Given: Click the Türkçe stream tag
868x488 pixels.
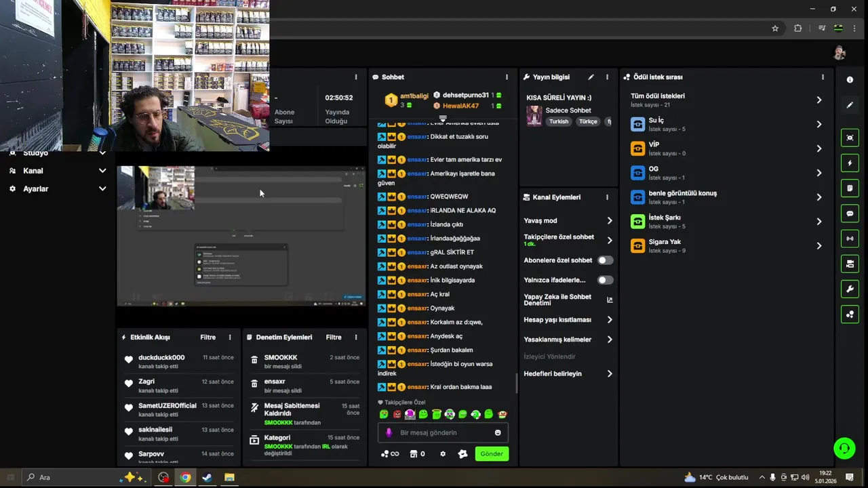Looking at the screenshot, I should (x=588, y=121).
